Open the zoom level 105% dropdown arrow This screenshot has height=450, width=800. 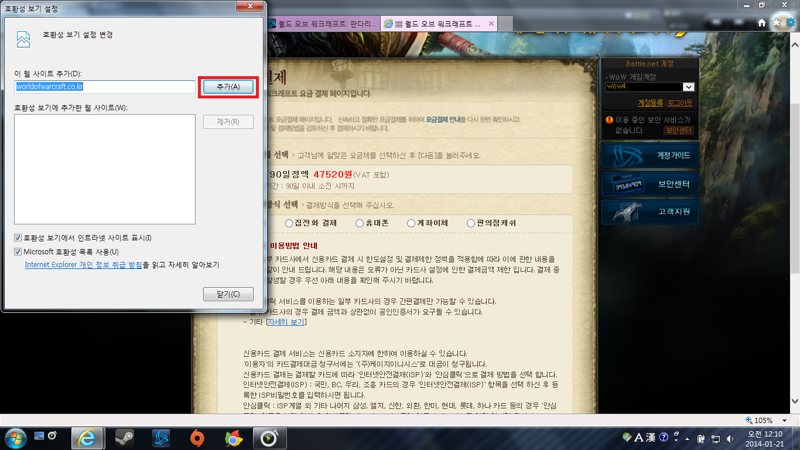(784, 420)
